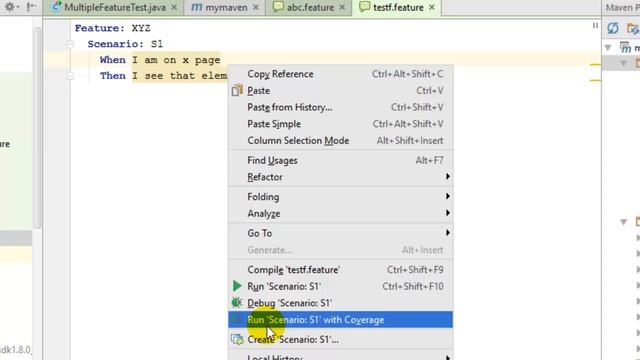640x360 pixels.
Task: Click 'Scenario: S1' line in editor
Action: pos(125,44)
